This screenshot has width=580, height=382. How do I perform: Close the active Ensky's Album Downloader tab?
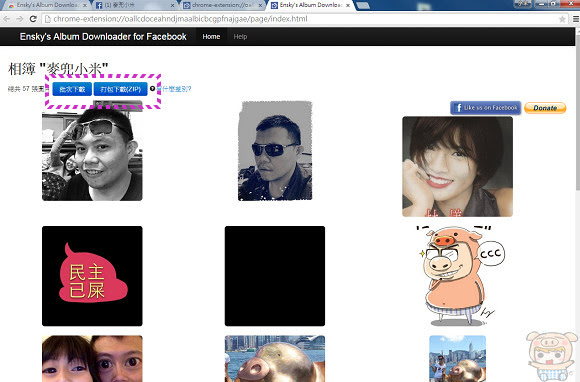348,5
